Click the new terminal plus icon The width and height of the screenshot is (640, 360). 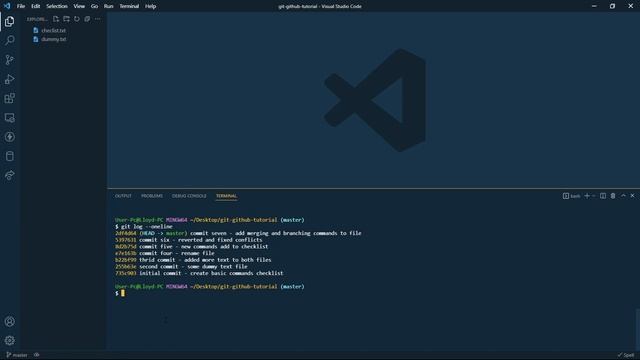[587, 196]
